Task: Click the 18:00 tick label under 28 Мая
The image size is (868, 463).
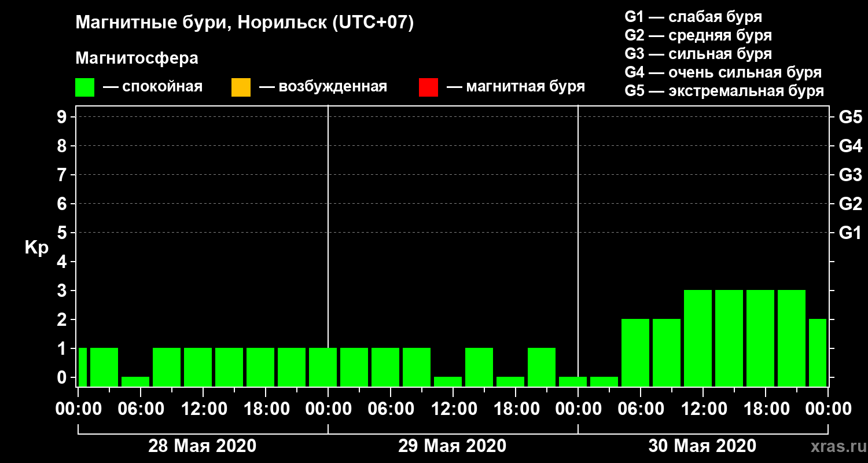Action: pos(266,409)
